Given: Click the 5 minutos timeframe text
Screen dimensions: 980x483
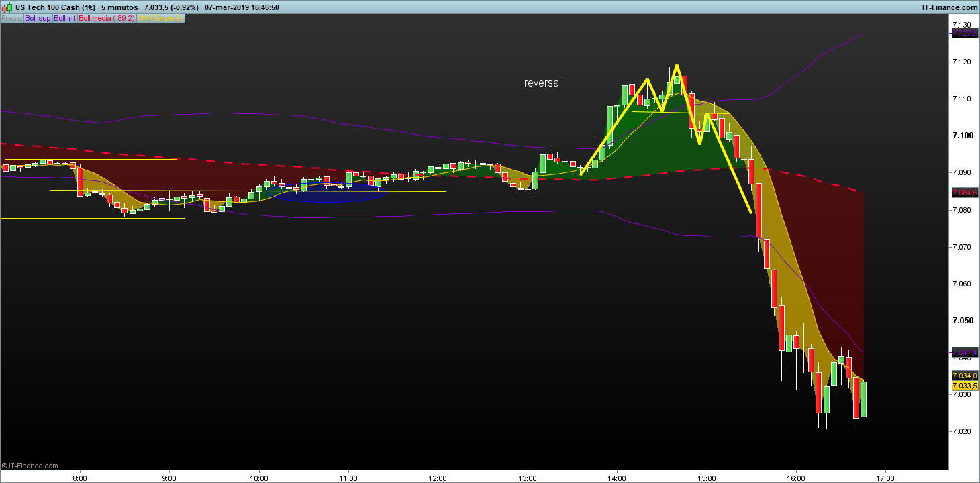Looking at the screenshot, I should [x=119, y=7].
